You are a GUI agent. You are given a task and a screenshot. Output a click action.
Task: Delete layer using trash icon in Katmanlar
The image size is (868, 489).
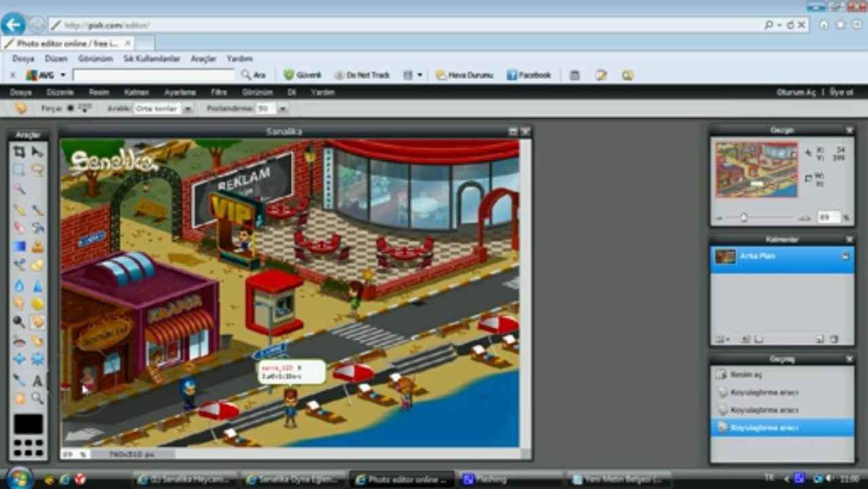click(x=835, y=339)
